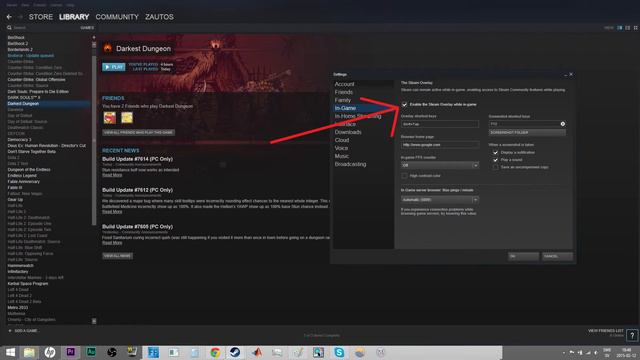Open Windows Start menu from taskbar
This screenshot has height=360, width=640.
tap(10, 352)
